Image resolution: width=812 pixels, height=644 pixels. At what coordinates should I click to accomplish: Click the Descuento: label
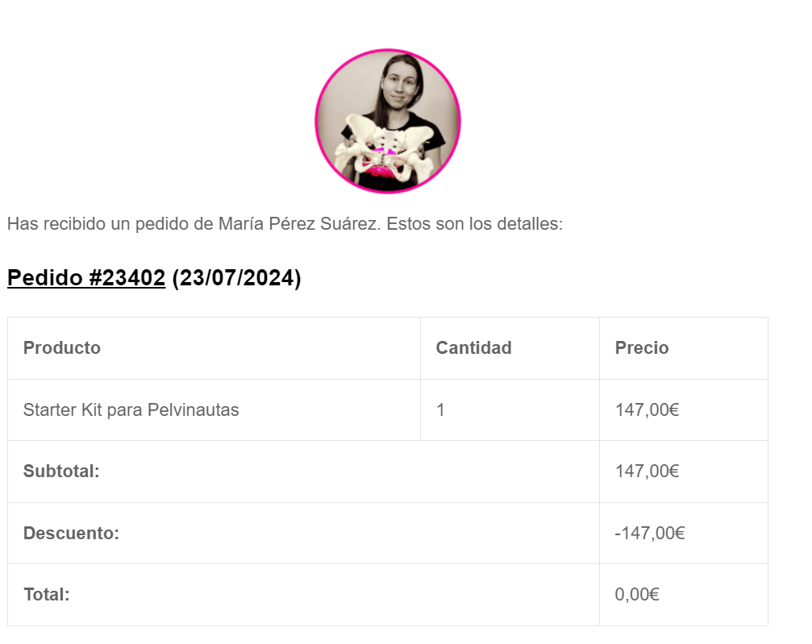72,534
